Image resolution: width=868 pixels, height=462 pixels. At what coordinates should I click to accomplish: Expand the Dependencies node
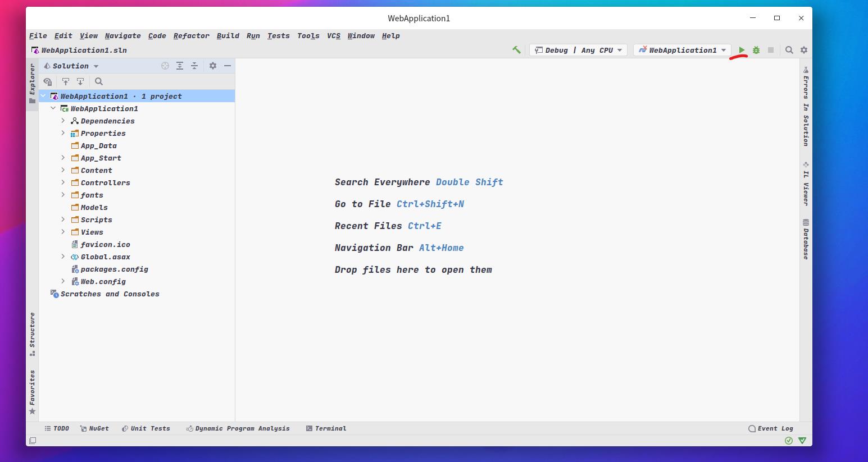[x=63, y=121]
